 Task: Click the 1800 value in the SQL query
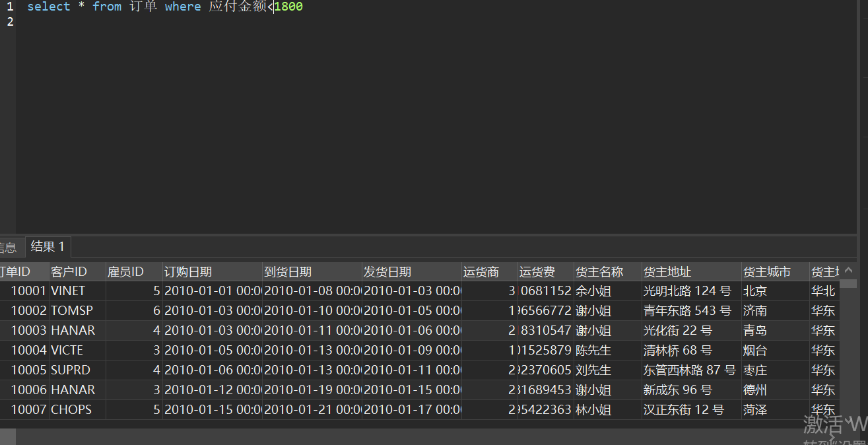[x=288, y=7]
